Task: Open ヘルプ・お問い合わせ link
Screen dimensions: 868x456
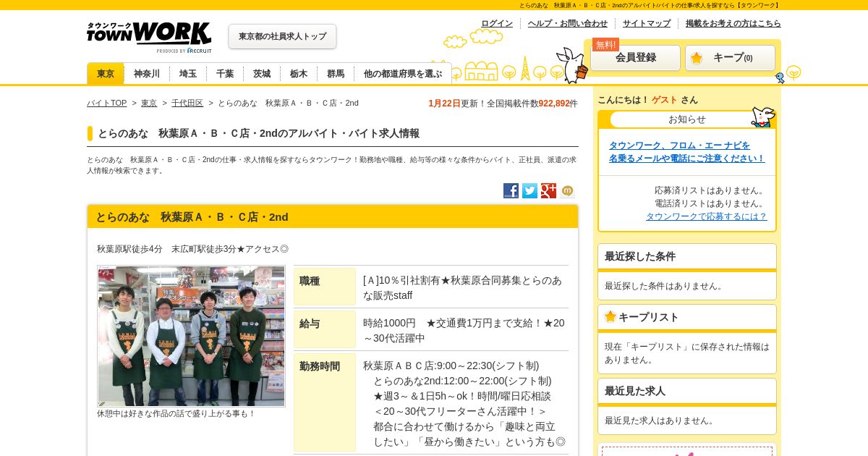Action: coord(568,23)
